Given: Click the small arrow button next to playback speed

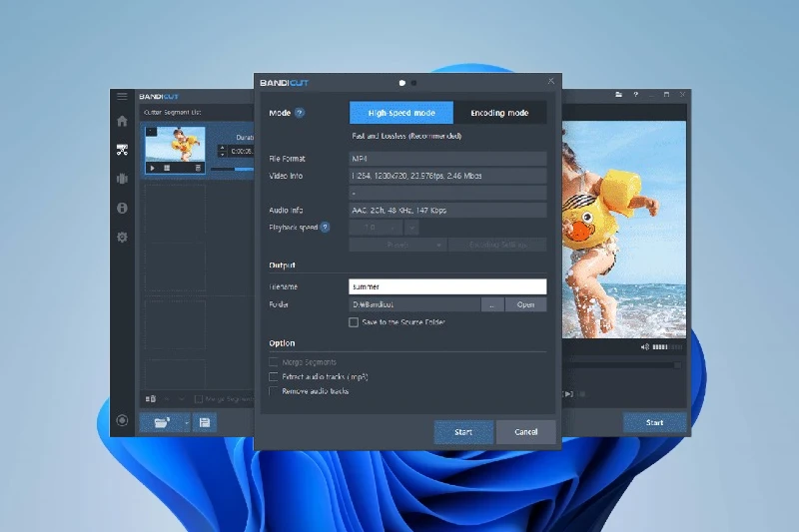Looking at the screenshot, I should (412, 228).
